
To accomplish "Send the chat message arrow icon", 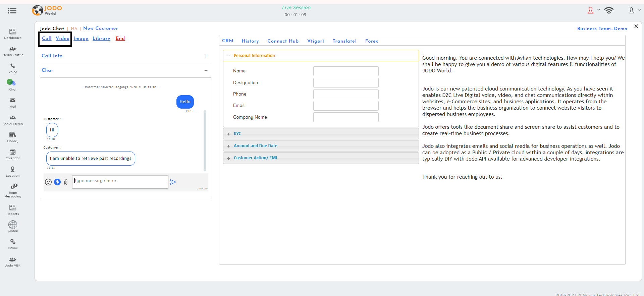I will click(x=173, y=182).
